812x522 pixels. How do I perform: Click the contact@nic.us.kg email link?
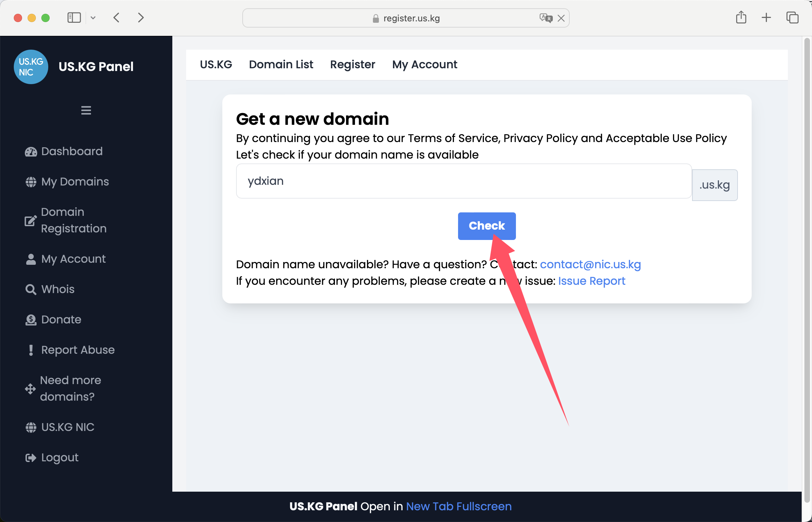pos(591,264)
